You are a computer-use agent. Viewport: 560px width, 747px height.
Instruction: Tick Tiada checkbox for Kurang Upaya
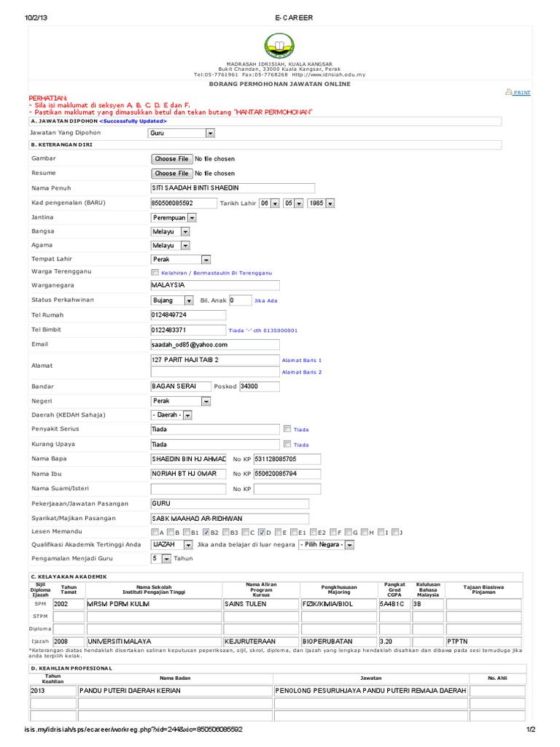point(287,444)
